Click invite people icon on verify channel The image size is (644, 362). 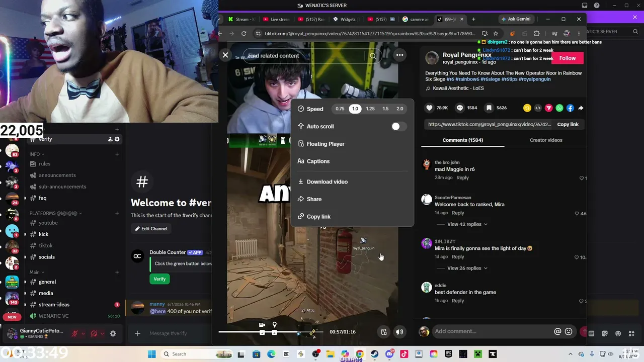(x=110, y=139)
